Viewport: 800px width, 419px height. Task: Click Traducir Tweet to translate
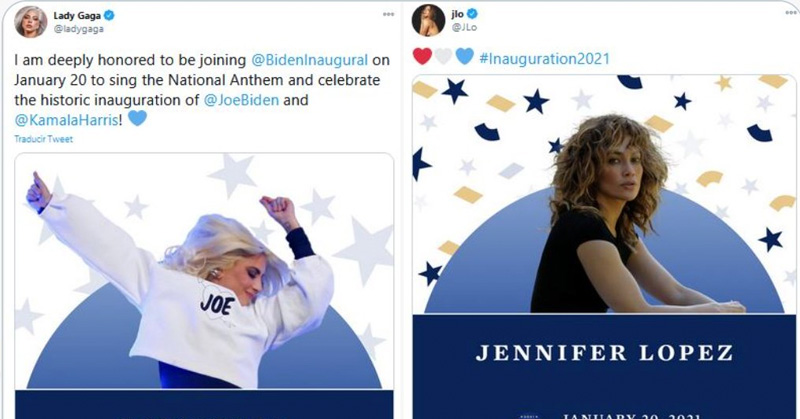(43, 139)
